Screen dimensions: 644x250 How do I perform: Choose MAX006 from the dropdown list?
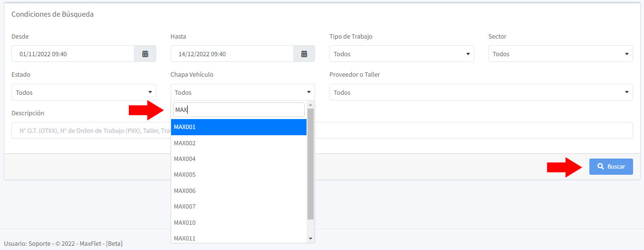[x=239, y=190]
